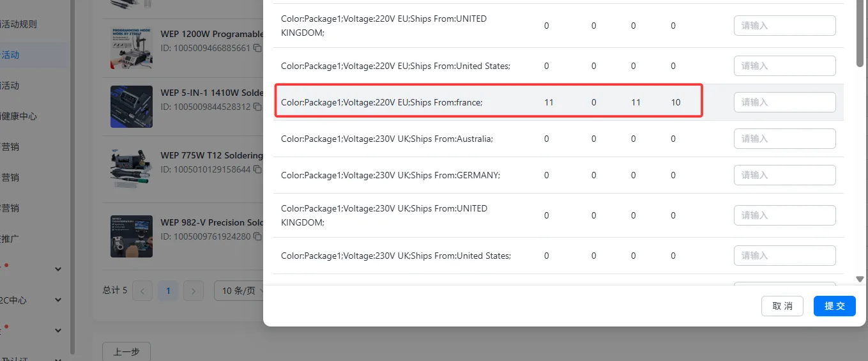Copy the product ID 1005009466885661
868x361 pixels.
tap(257, 48)
